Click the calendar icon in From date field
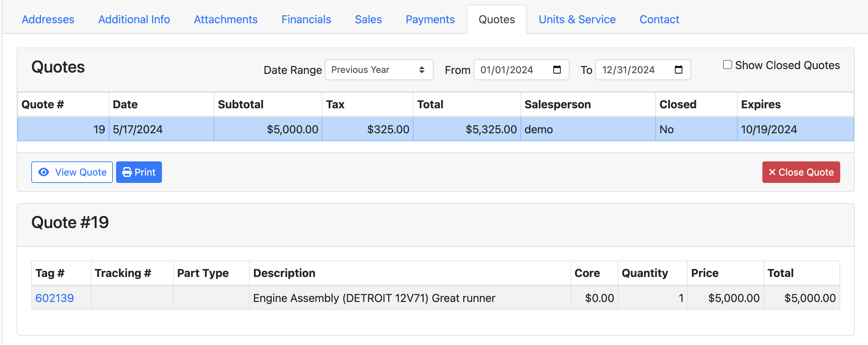Image resolution: width=868 pixels, height=345 pixels. 557,70
